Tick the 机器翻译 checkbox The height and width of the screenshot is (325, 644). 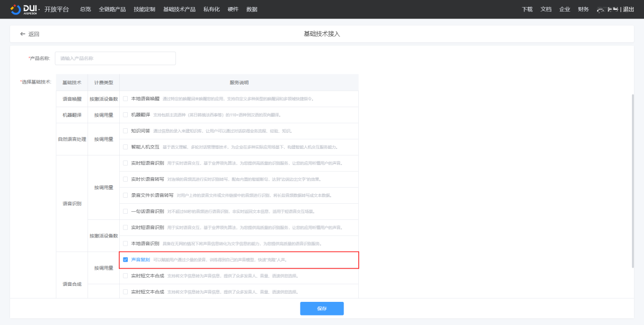[x=125, y=115]
